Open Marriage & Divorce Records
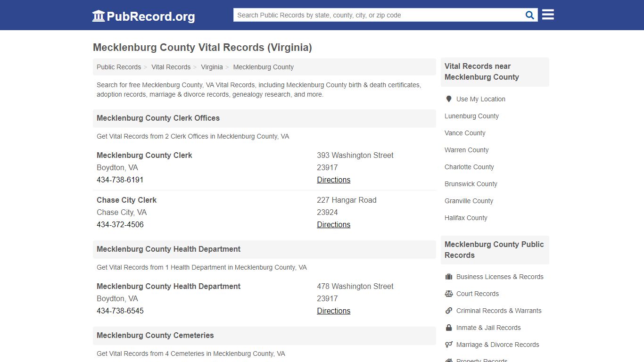Image resolution: width=644 pixels, height=362 pixels. pyautogui.click(x=497, y=345)
